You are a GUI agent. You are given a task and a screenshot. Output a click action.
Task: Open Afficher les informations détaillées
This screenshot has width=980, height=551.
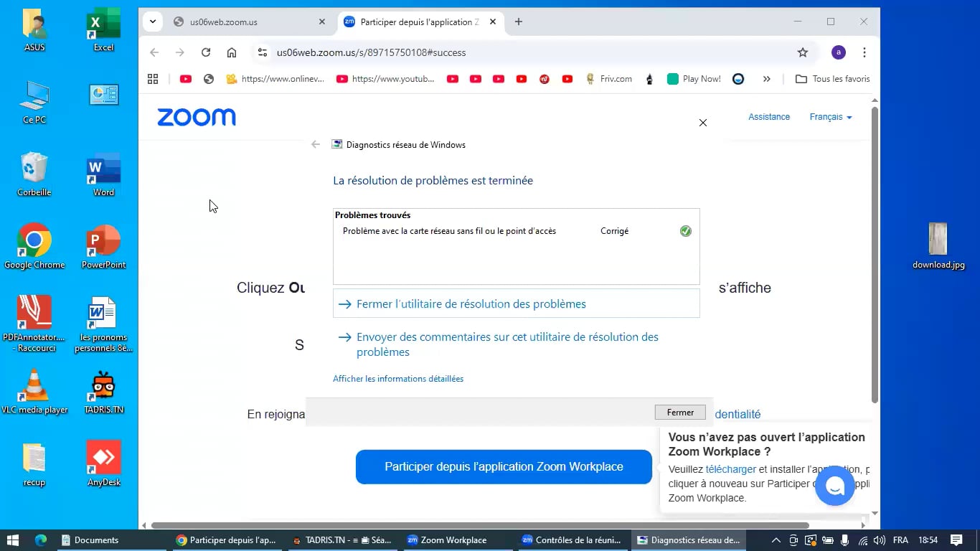398,379
